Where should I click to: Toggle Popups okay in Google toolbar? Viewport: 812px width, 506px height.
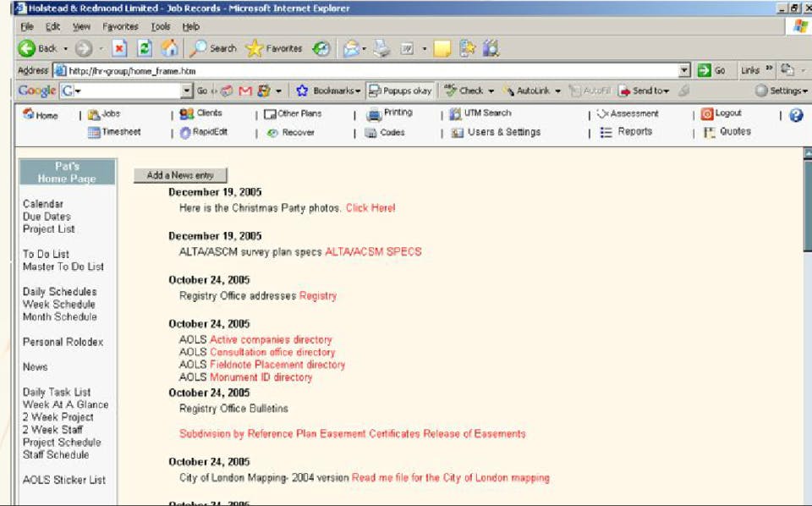coord(400,91)
